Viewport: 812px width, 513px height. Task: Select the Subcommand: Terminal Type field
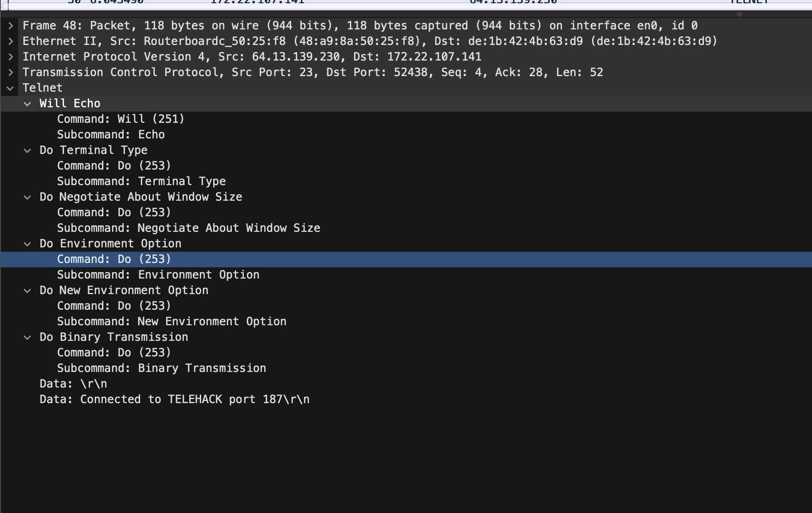(141, 181)
